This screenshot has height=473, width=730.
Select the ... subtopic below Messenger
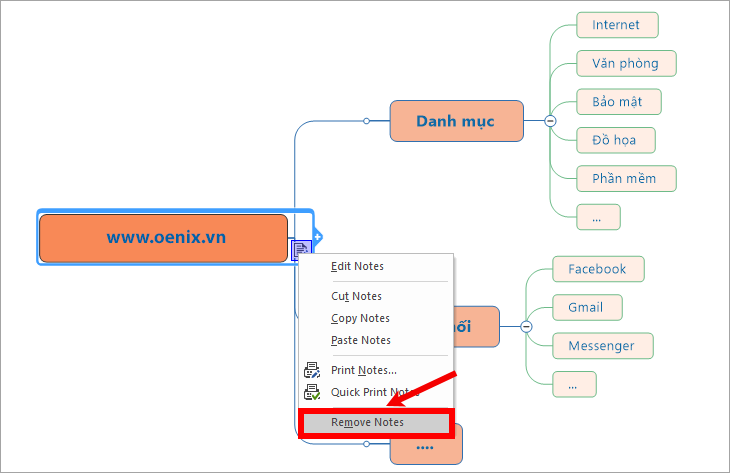pos(574,384)
